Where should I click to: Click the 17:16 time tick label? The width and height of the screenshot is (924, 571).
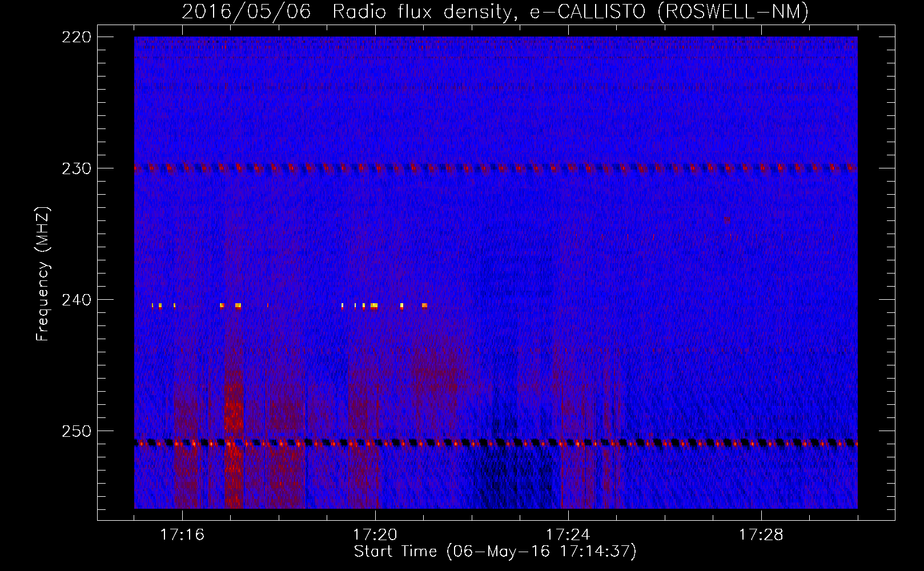[x=182, y=535]
